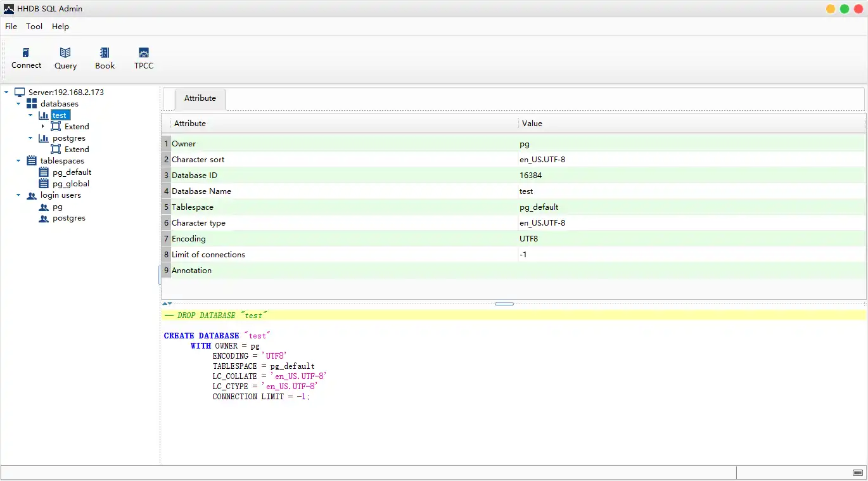
Task: Launch the TPCC tool
Action: pyautogui.click(x=144, y=53)
